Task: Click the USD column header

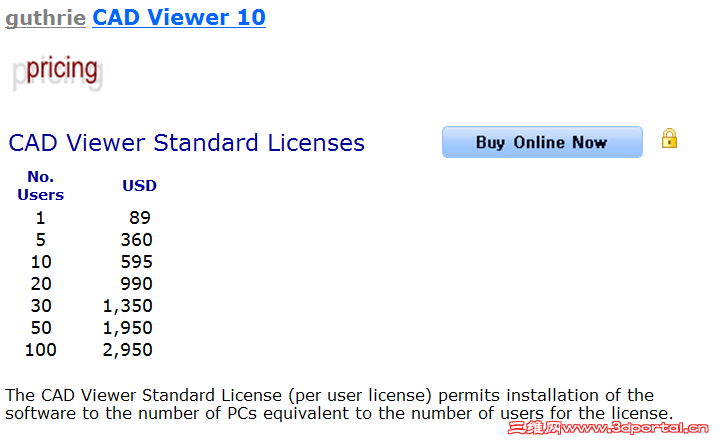Action: [x=139, y=186]
